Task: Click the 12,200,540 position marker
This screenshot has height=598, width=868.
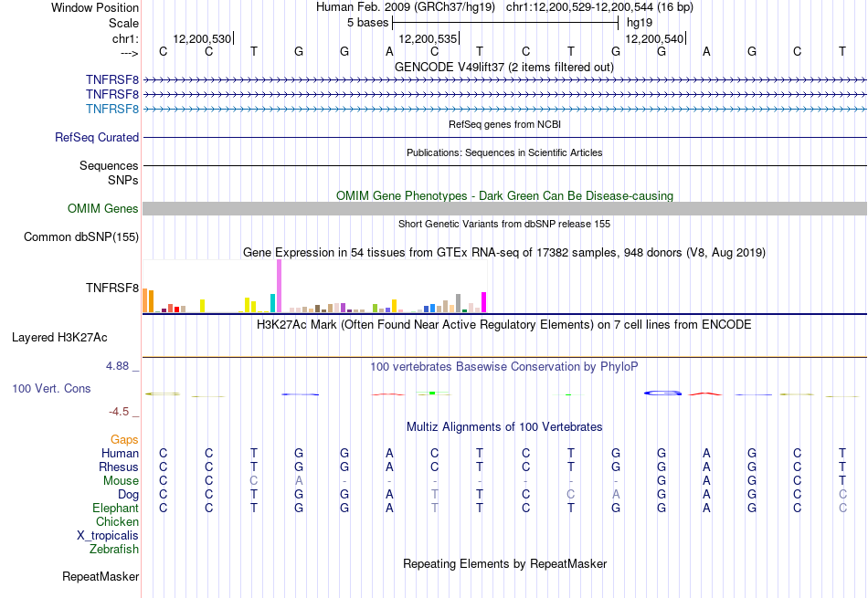Action: pos(655,38)
